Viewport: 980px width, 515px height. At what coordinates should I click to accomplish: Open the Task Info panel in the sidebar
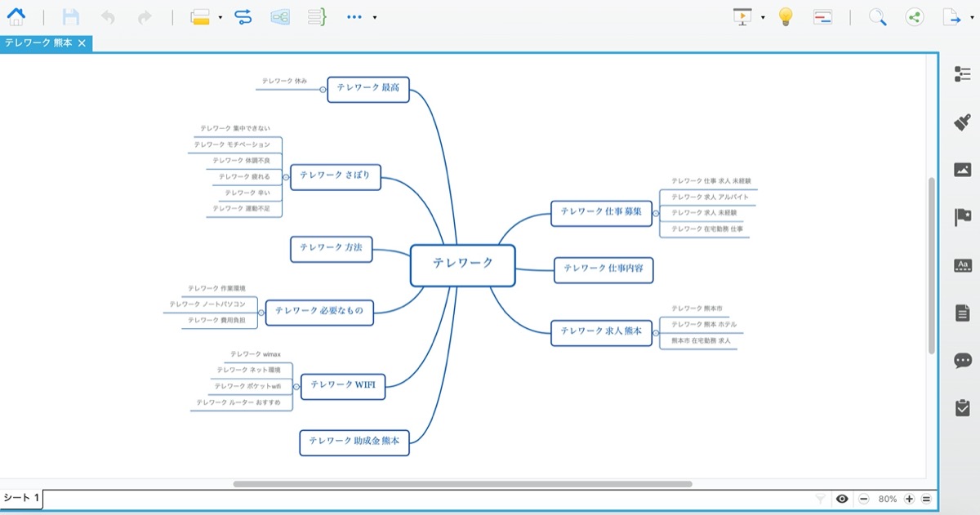963,407
